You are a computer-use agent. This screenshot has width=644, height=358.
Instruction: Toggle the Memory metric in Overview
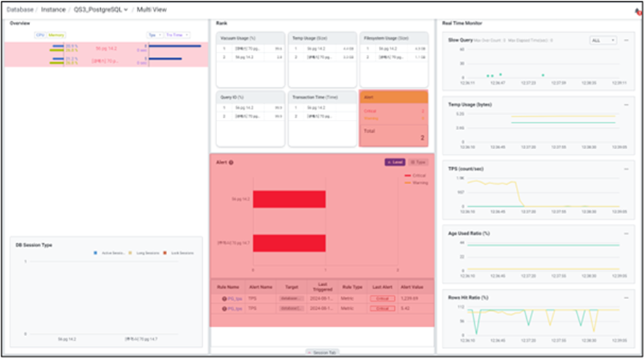pyautogui.click(x=55, y=34)
